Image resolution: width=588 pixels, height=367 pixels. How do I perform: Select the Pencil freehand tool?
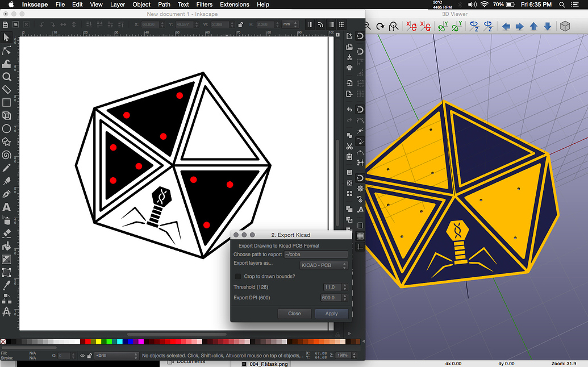(6, 168)
